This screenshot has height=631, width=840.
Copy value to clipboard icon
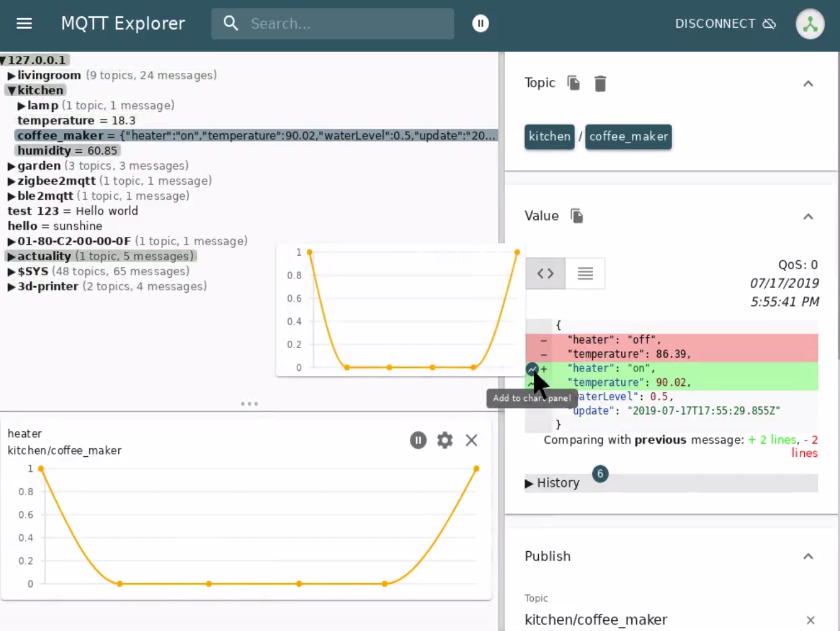pyautogui.click(x=577, y=216)
